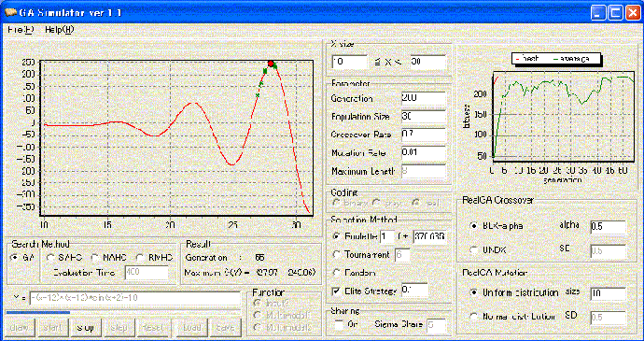
Task: Enable the Sharing On checkbox
Action: click(x=339, y=324)
